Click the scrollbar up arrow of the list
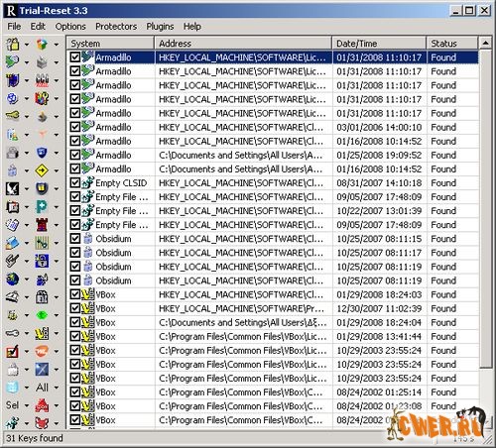Viewport: 496px width, 448px height. click(x=485, y=43)
